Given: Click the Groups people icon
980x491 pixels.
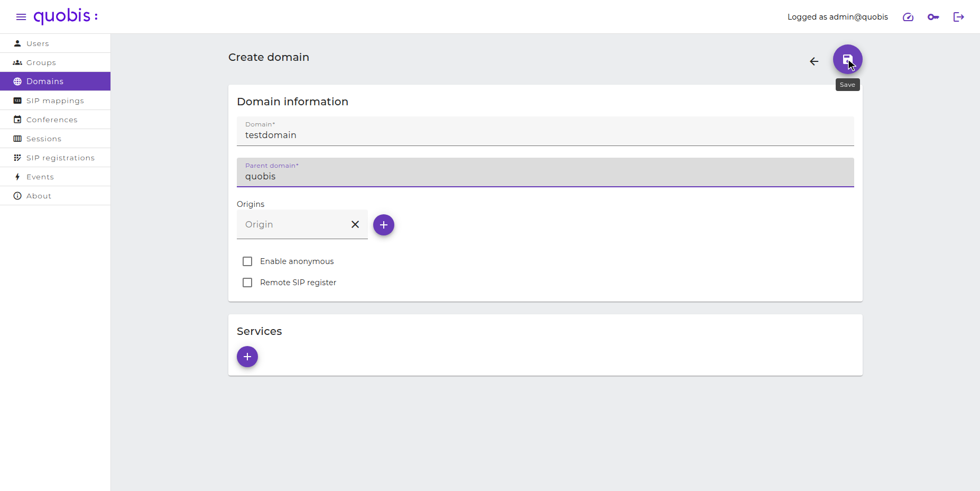Looking at the screenshot, I should pos(17,62).
